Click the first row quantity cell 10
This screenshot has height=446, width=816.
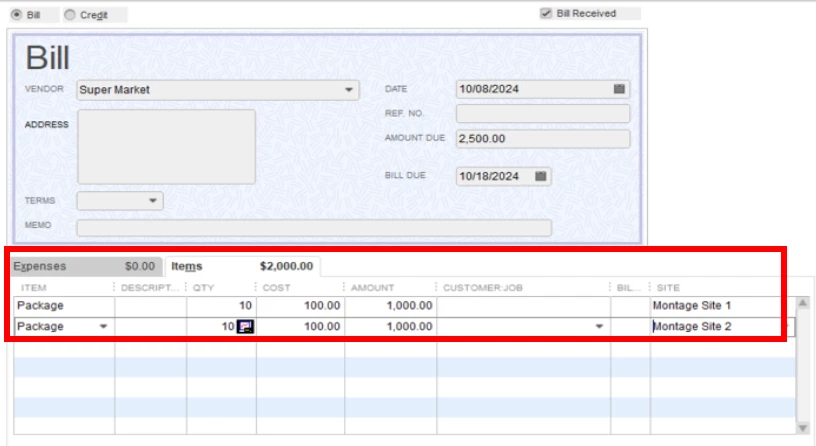coord(221,305)
